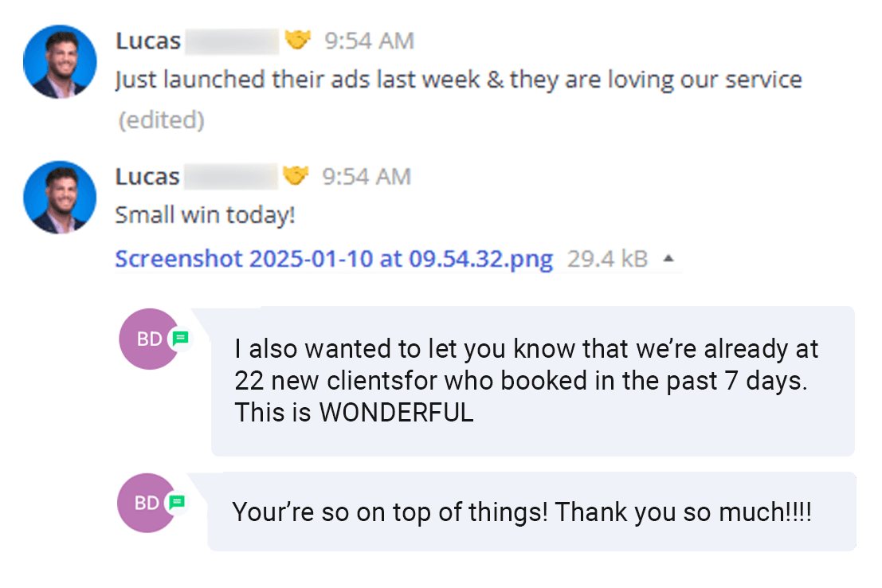882x588 pixels.
Task: Click the 'Just launched their ads' message text
Action: pos(458,80)
